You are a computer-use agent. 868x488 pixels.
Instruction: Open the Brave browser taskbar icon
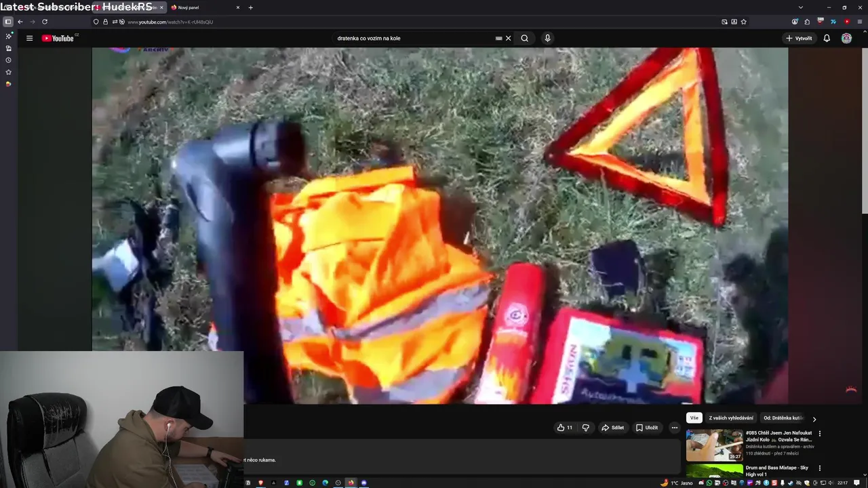tap(260, 483)
